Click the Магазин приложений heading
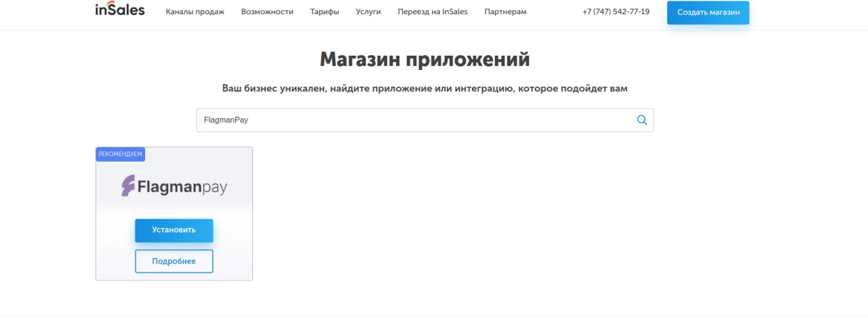The width and height of the screenshot is (868, 328). point(425,60)
